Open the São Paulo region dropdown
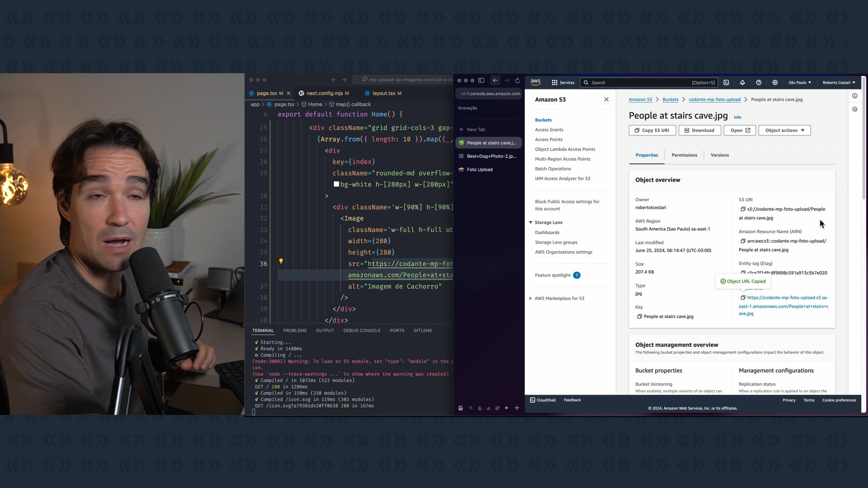Screen dimensions: 868x488 pyautogui.click(x=799, y=83)
